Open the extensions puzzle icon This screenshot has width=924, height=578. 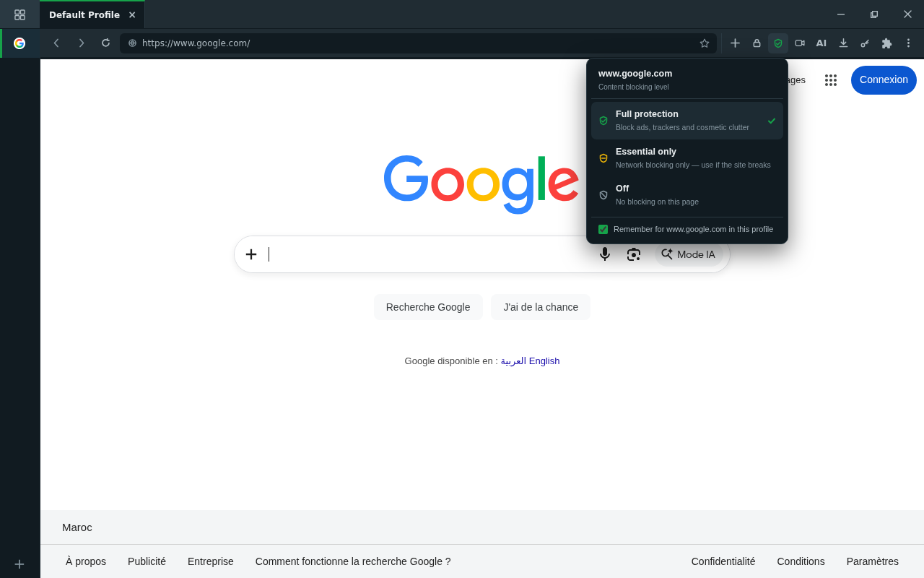[886, 43]
